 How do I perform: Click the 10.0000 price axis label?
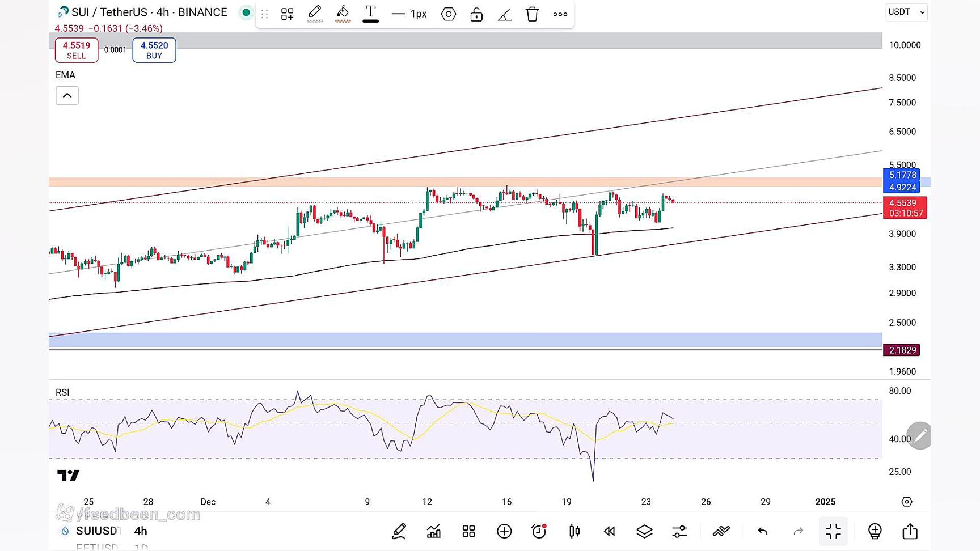point(905,45)
